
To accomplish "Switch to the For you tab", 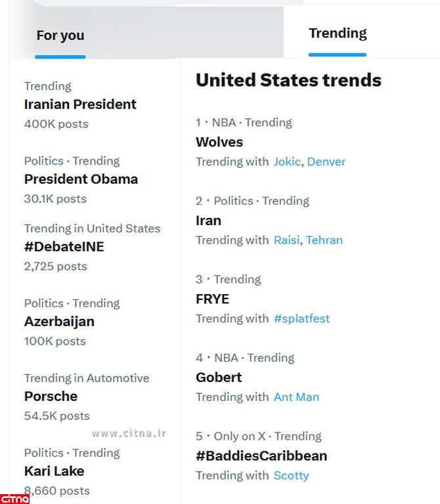I will (60, 35).
